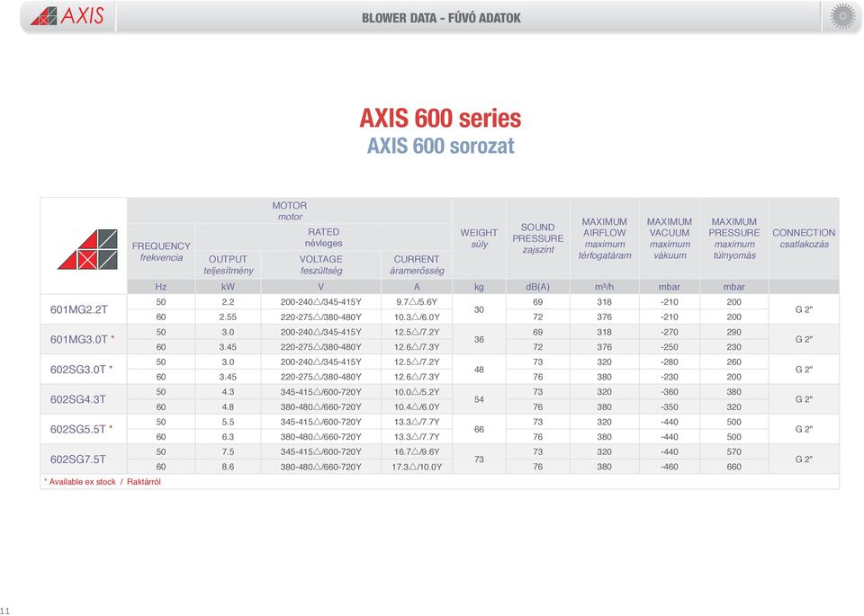The height and width of the screenshot is (616, 864).
Task: Select the kW unit cell
Action: pos(228,287)
